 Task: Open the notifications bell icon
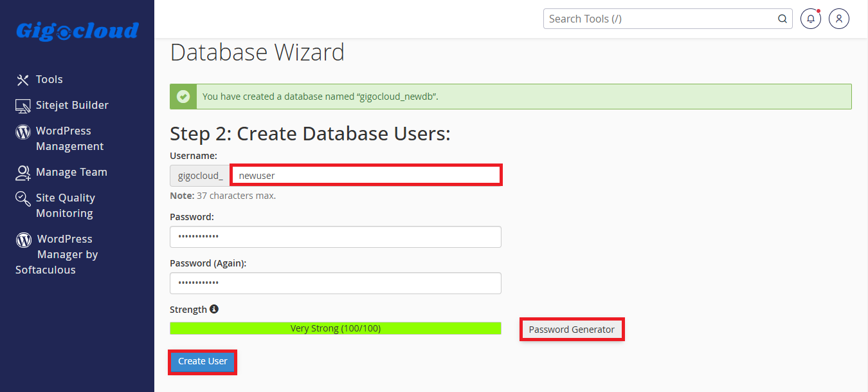(811, 19)
